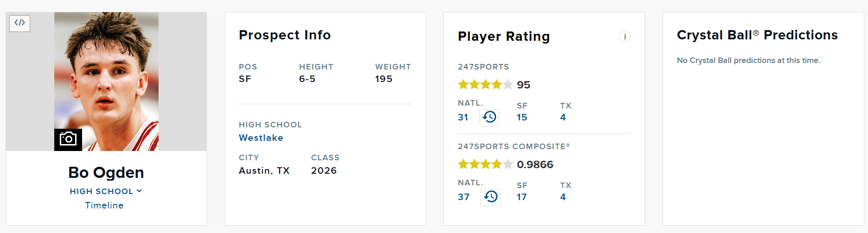Click Composite SF position rank 17

[522, 197]
